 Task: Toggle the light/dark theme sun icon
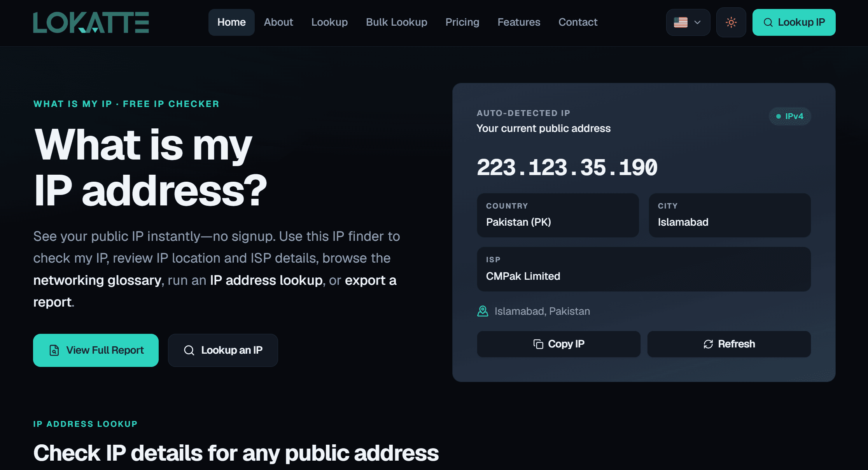[731, 22]
